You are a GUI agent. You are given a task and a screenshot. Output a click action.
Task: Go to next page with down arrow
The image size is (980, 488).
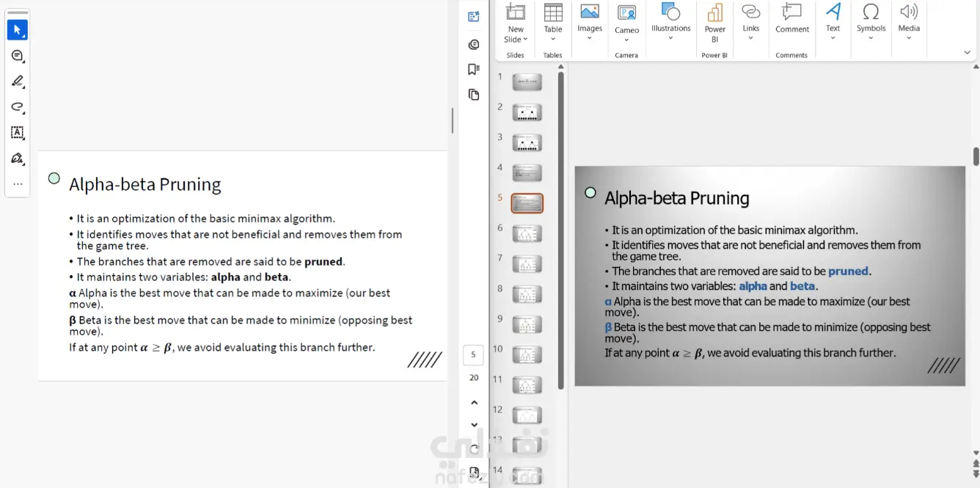pos(474,425)
